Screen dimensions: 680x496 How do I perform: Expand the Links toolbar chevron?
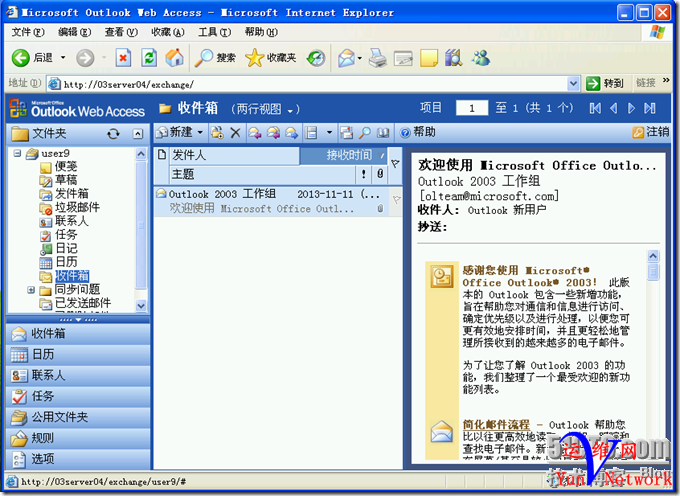point(666,80)
